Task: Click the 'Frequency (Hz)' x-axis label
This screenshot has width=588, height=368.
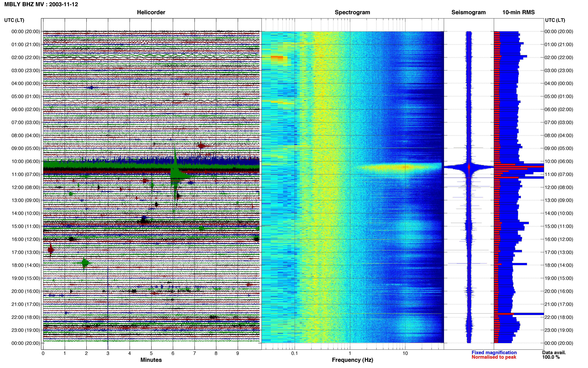Action: coord(352,360)
